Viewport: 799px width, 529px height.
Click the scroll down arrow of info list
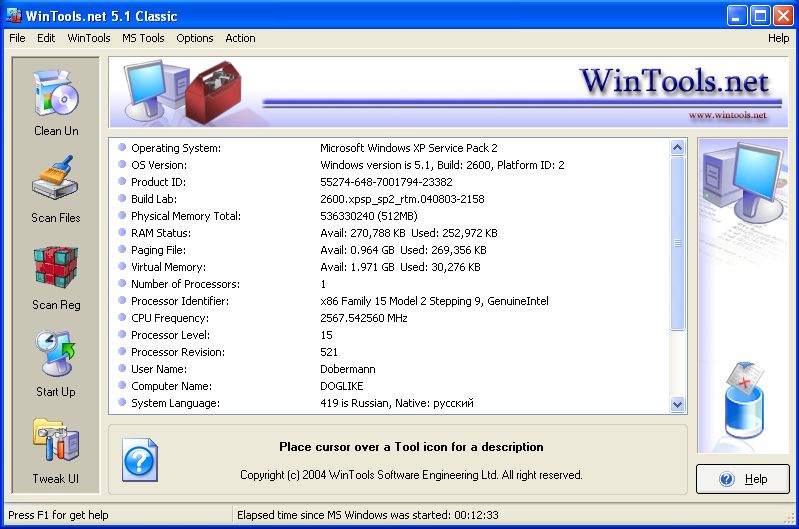point(677,405)
